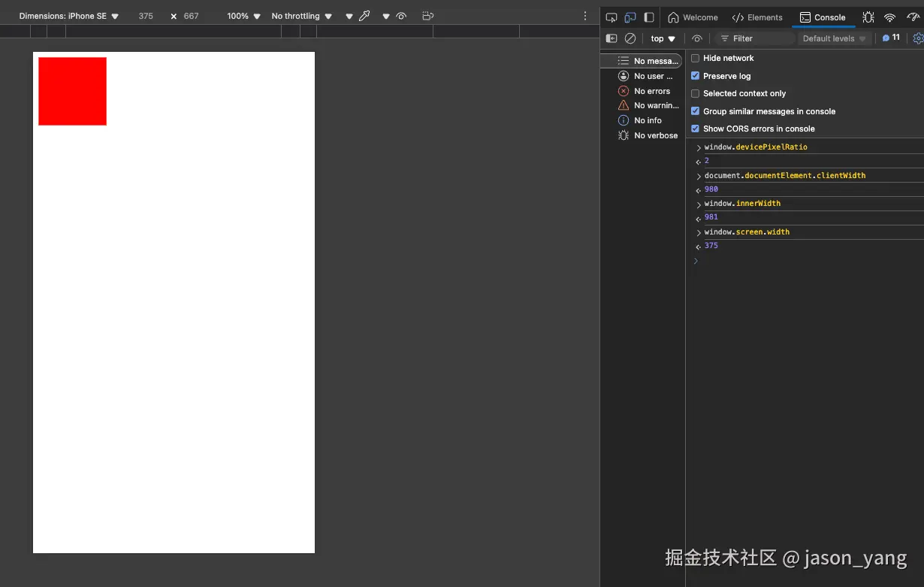Click the 11 issues counter
Image resolution: width=924 pixels, height=587 pixels.
click(891, 38)
